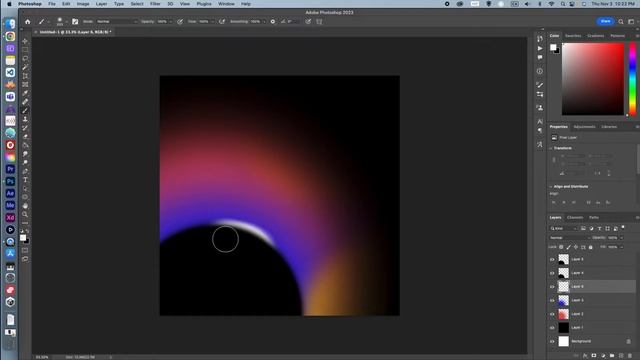Select the Move tool

25,41
